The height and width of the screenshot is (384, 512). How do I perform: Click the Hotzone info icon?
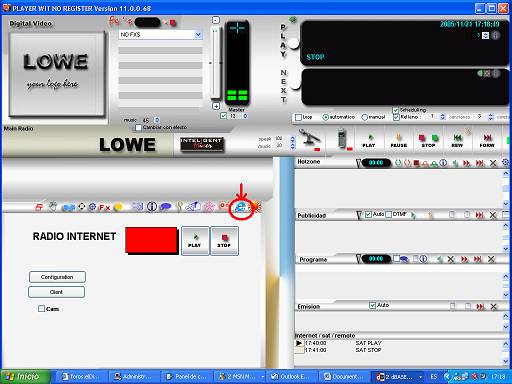pyautogui.click(x=443, y=163)
